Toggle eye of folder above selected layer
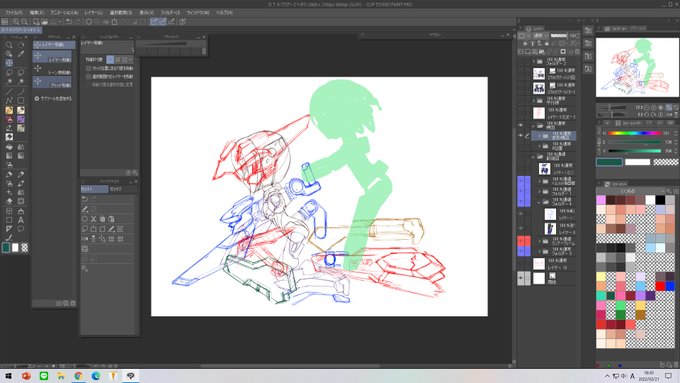680x383 pixels. [x=521, y=125]
